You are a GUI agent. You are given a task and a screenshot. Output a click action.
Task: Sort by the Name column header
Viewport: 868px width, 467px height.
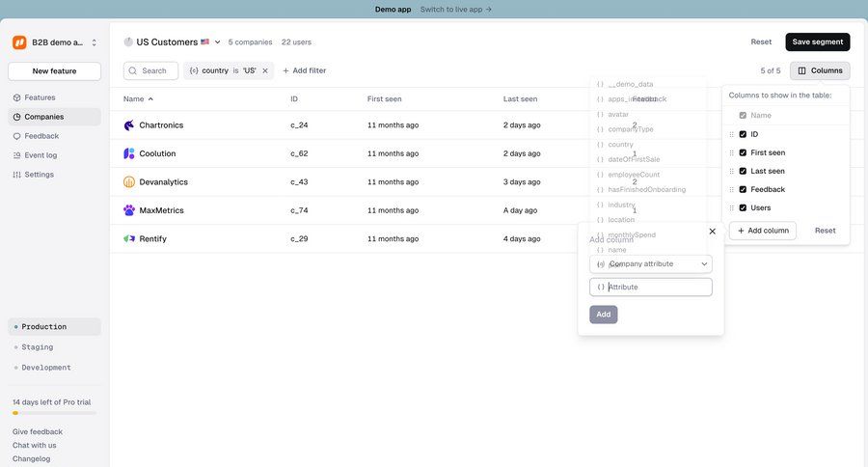[x=138, y=99]
